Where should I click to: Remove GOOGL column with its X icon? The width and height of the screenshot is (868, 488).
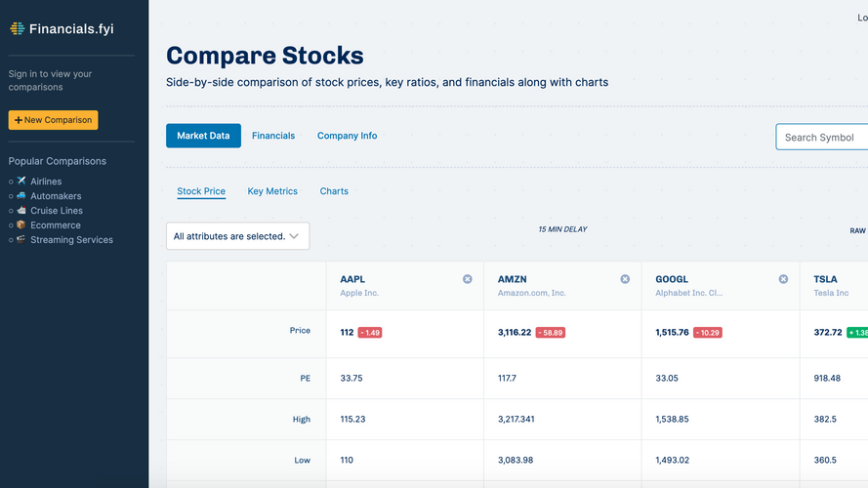tap(783, 279)
